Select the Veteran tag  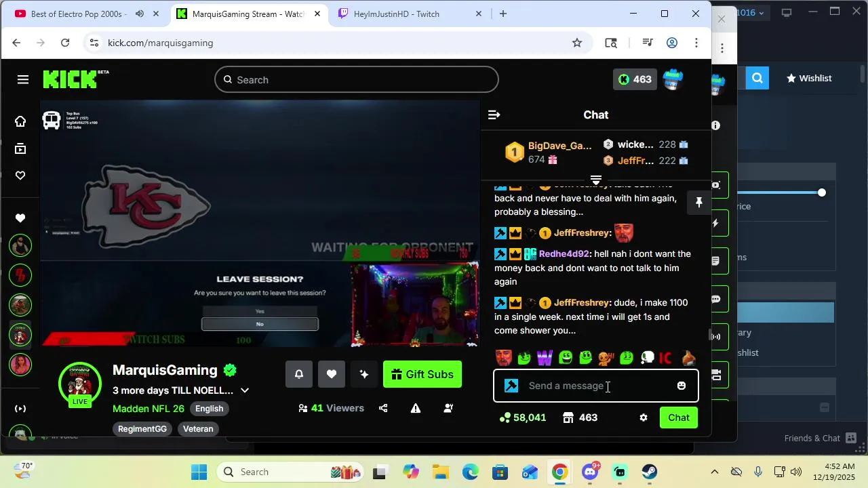click(198, 429)
